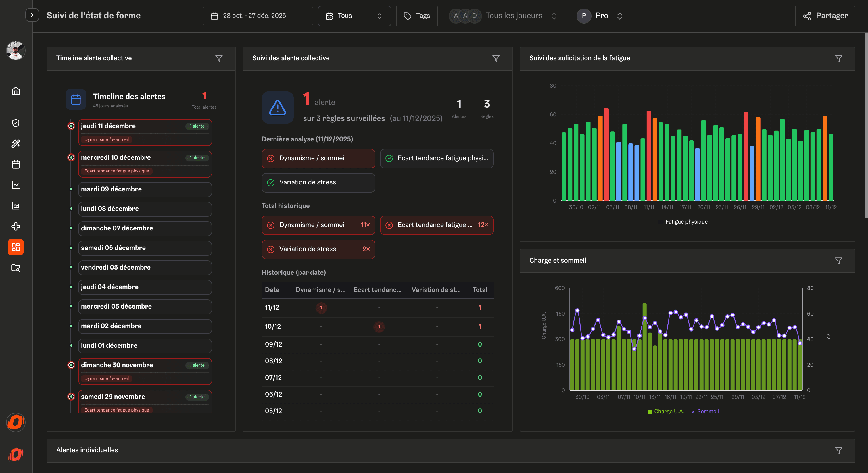
Task: Open the calendar sidebar icon
Action: [x=16, y=164]
